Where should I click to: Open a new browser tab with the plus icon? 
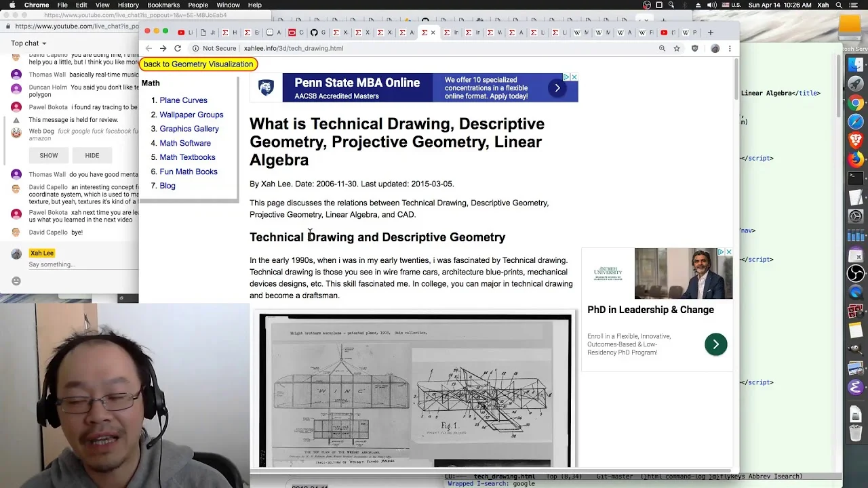point(711,33)
